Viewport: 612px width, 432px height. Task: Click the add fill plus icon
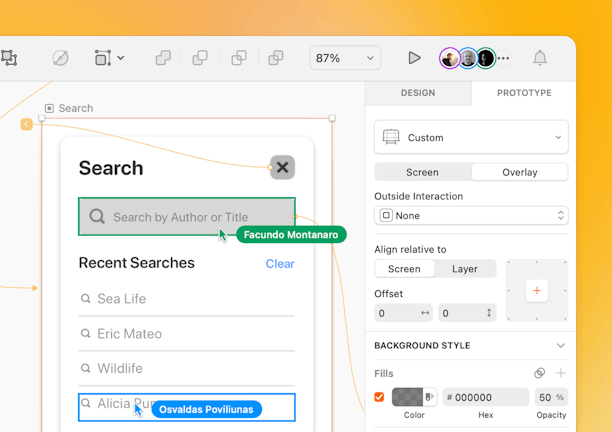pos(561,373)
